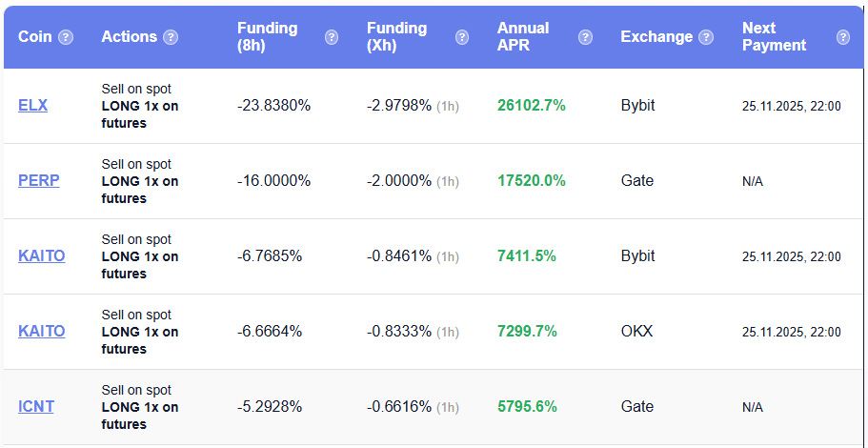This screenshot has width=868, height=448.
Task: Open the ICNT coin link
Action: [x=36, y=407]
